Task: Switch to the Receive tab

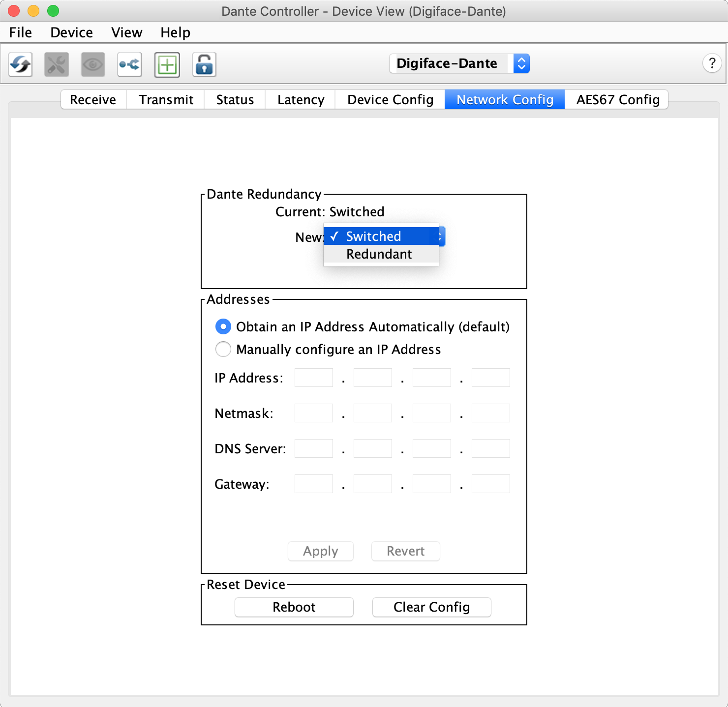Action: 93,100
